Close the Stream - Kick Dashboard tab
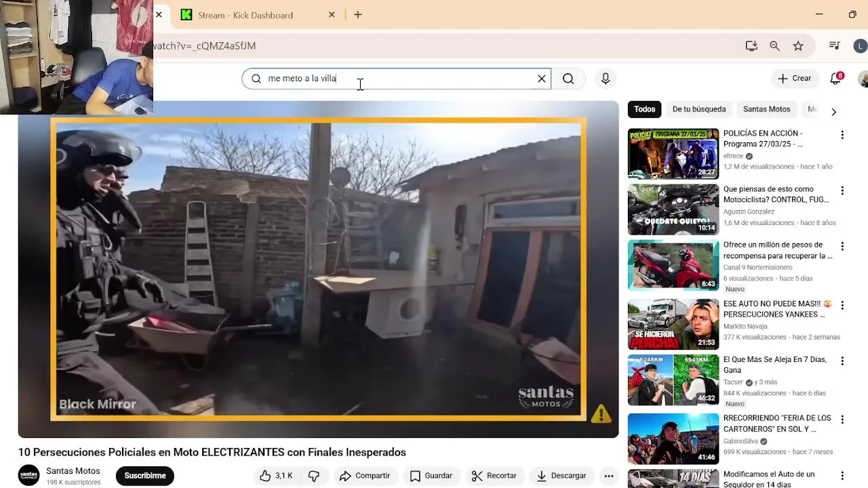 (332, 15)
